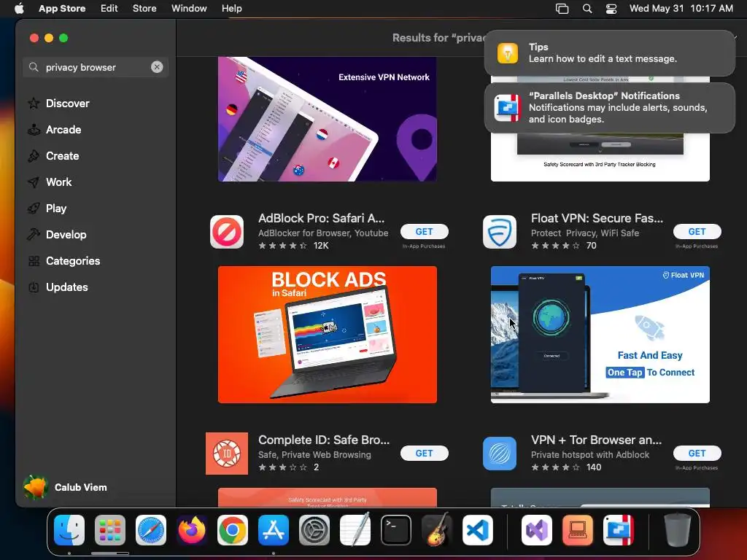Click the App Store Dock icon

(x=274, y=530)
